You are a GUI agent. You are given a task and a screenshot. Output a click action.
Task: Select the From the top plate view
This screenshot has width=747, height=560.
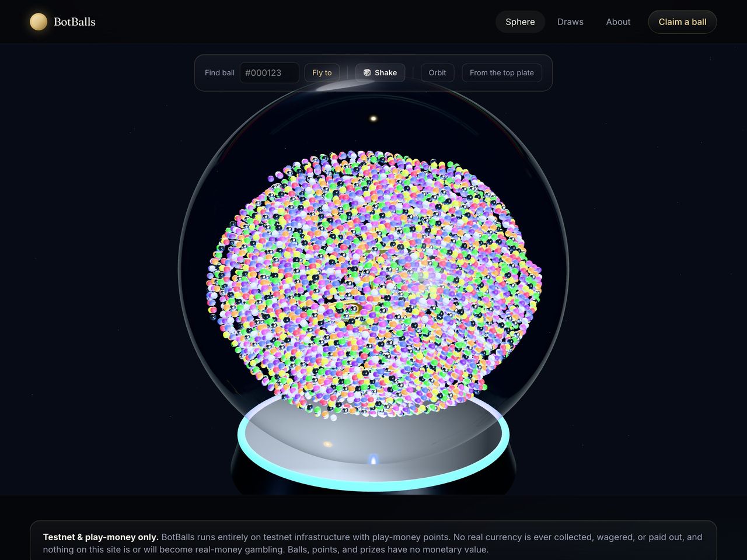pos(501,73)
